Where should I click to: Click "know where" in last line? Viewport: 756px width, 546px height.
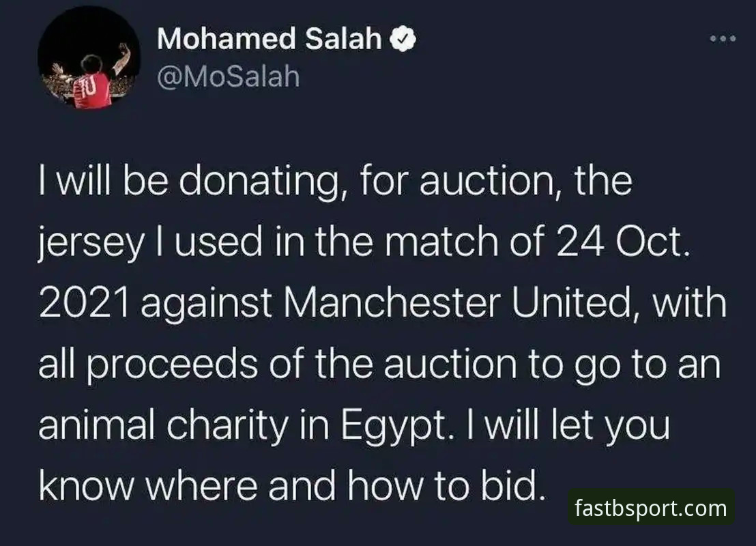click(148, 486)
